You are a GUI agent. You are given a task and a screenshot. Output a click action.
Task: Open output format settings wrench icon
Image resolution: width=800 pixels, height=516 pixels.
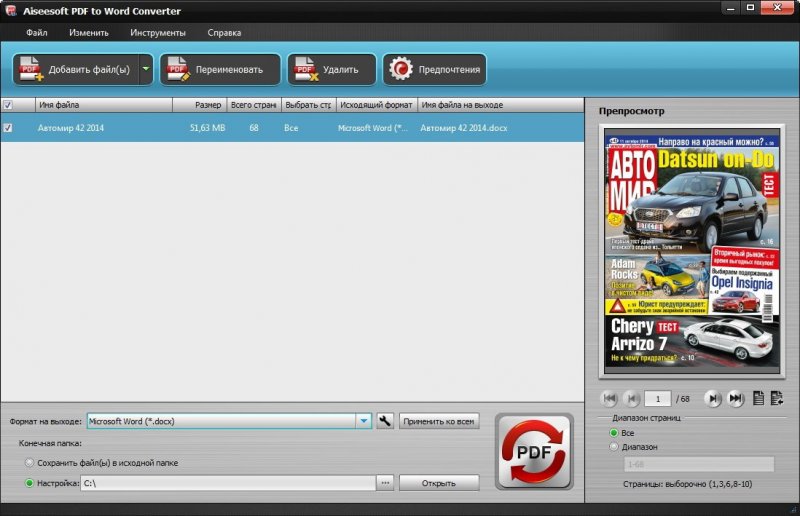tap(385, 421)
